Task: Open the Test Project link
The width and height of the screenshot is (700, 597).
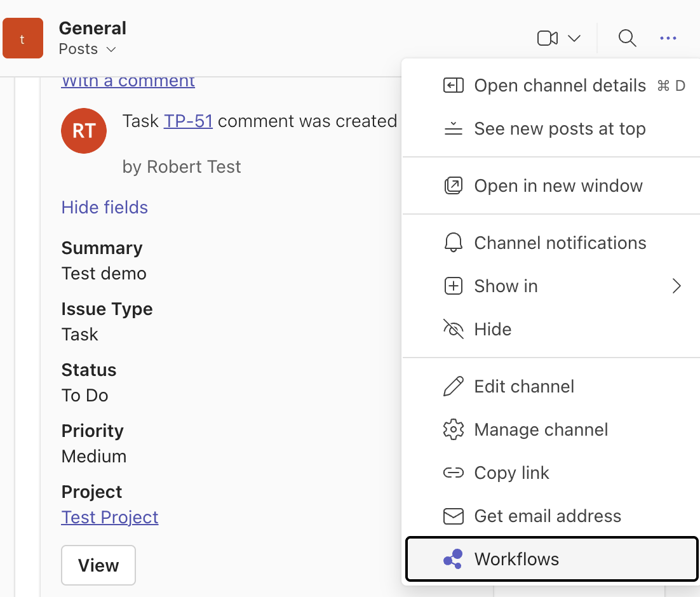Action: pos(110,518)
